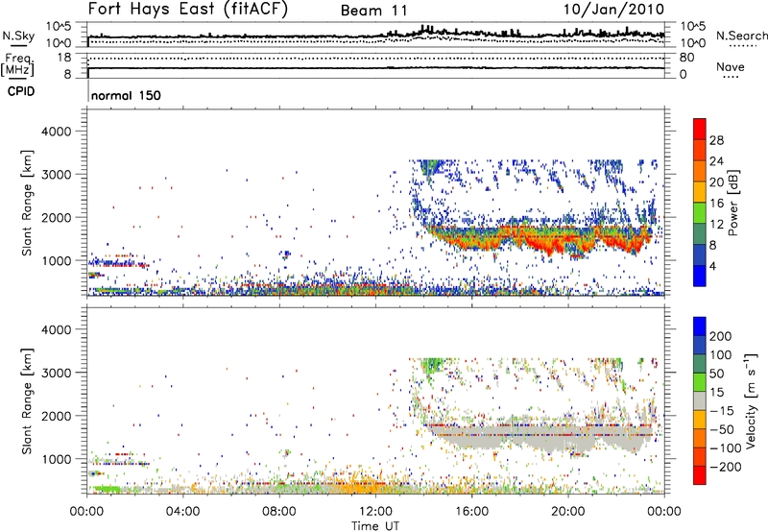Click the "80" Nave axis tick
The height and width of the screenshot is (532, 768).
pos(686,58)
